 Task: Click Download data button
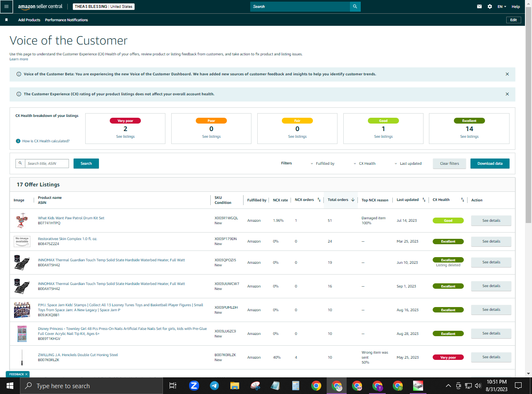pyautogui.click(x=490, y=164)
